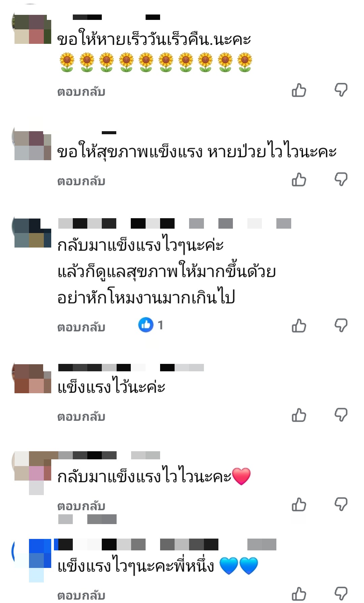The height and width of the screenshot is (603, 364).
Task: Like the red heart comment
Action: click(299, 505)
